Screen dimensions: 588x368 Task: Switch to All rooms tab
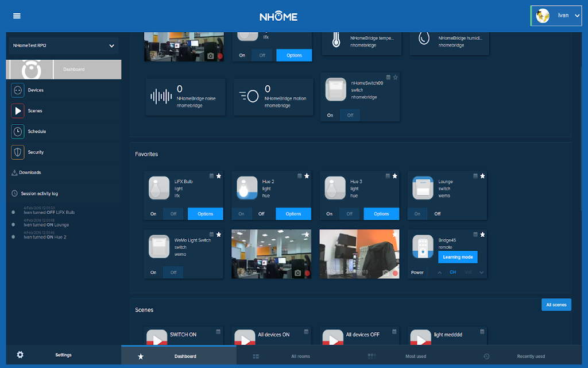[x=294, y=356]
